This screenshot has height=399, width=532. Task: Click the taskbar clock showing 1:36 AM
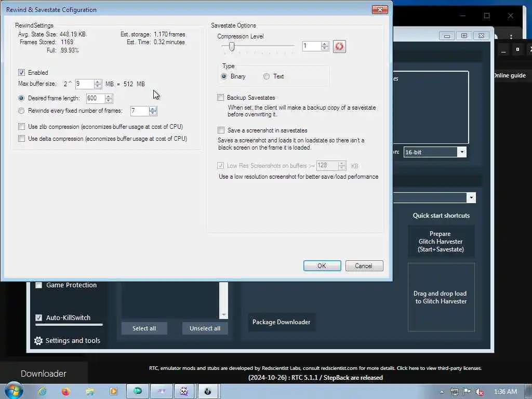coord(505,392)
